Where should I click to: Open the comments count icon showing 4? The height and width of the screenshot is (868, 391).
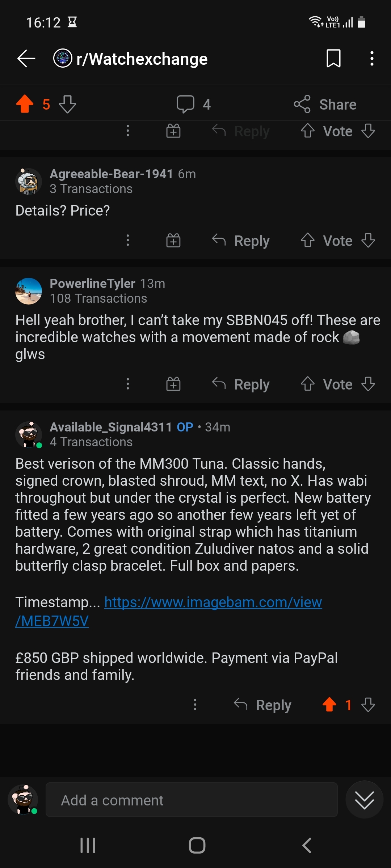pos(185,104)
